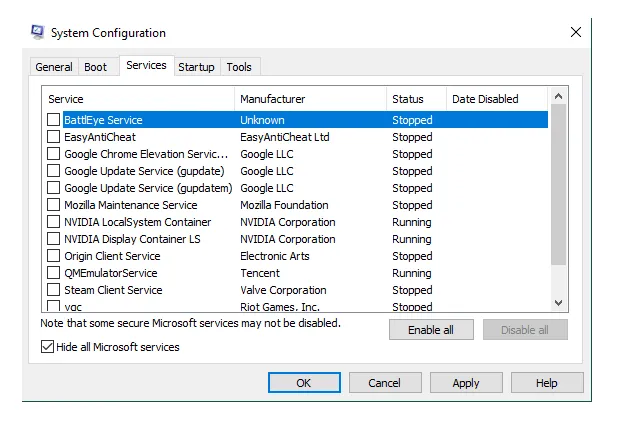This screenshot has height=434, width=631.
Task: Click the Valve Corporation manufacturer cell
Action: tap(283, 290)
